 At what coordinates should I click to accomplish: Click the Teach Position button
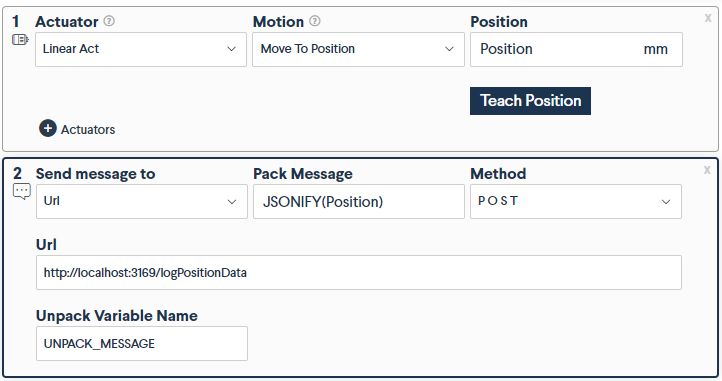pos(530,101)
